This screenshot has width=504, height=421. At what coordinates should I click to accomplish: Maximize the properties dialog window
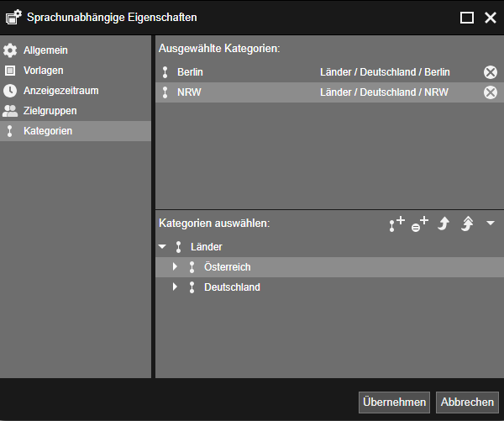tap(467, 18)
